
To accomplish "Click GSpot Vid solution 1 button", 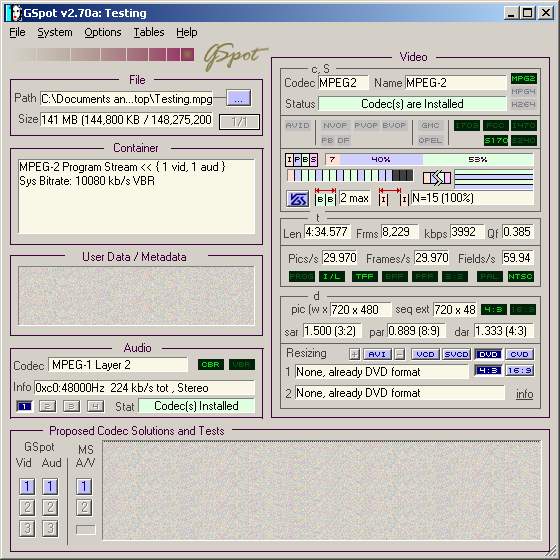I will click(x=27, y=486).
